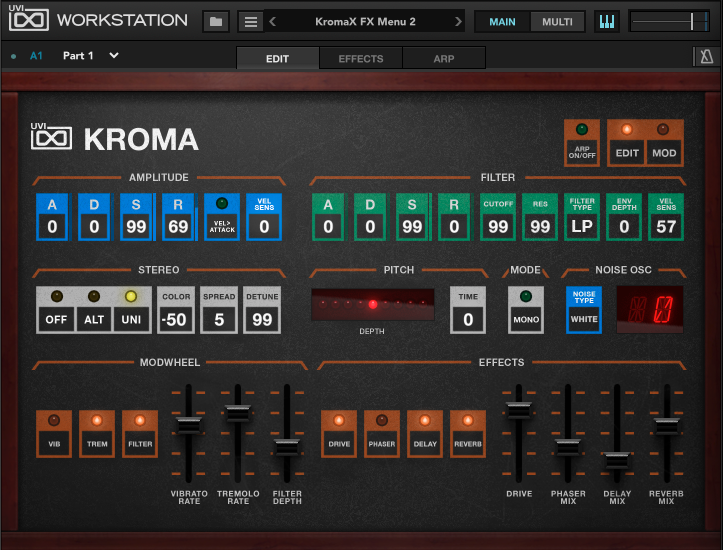Go to next preset with right arrow
723x550 pixels.
[458, 22]
